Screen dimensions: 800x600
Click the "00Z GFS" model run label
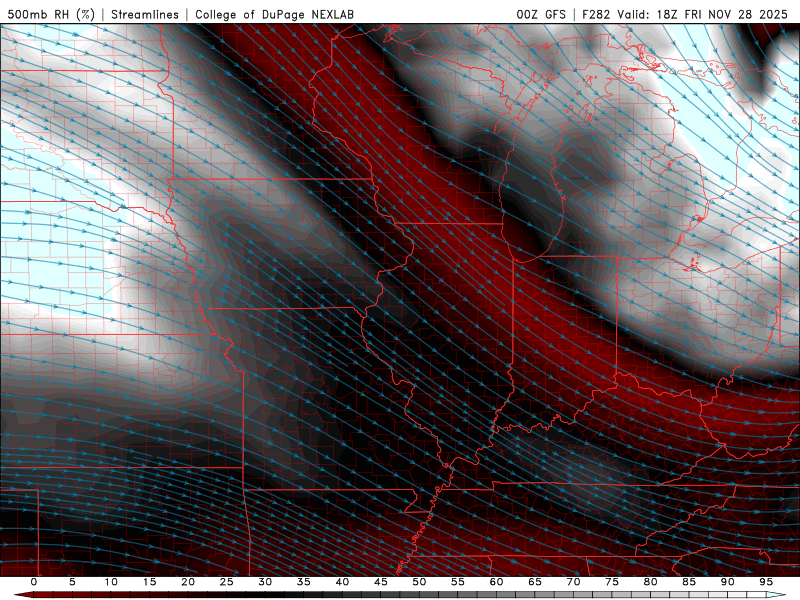[x=541, y=14]
